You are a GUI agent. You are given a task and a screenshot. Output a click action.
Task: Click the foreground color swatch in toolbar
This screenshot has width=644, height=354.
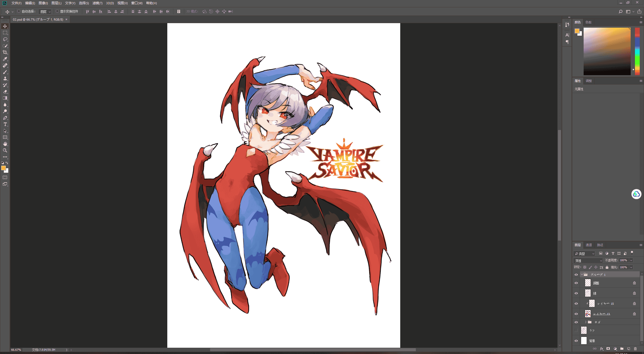pos(4,168)
